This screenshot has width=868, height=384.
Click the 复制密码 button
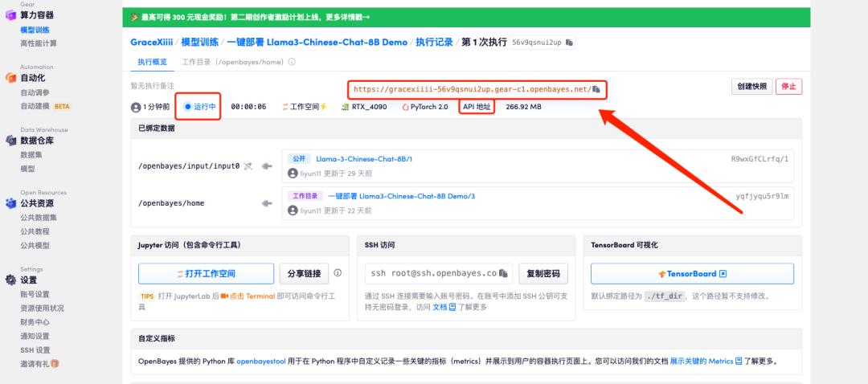coord(543,273)
